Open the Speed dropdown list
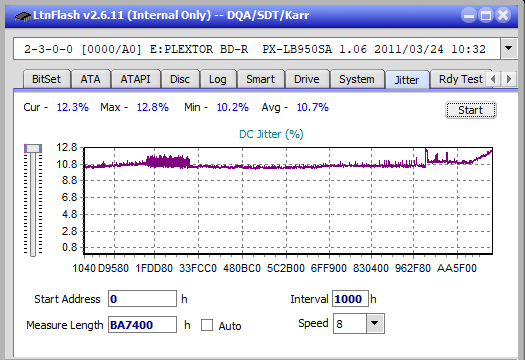The width and height of the screenshot is (525, 360). point(375,323)
